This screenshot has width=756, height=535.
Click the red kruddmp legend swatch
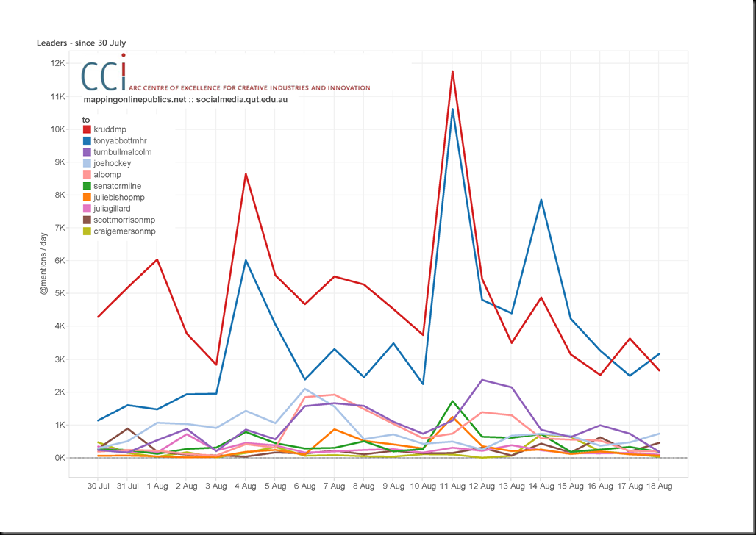[87, 129]
